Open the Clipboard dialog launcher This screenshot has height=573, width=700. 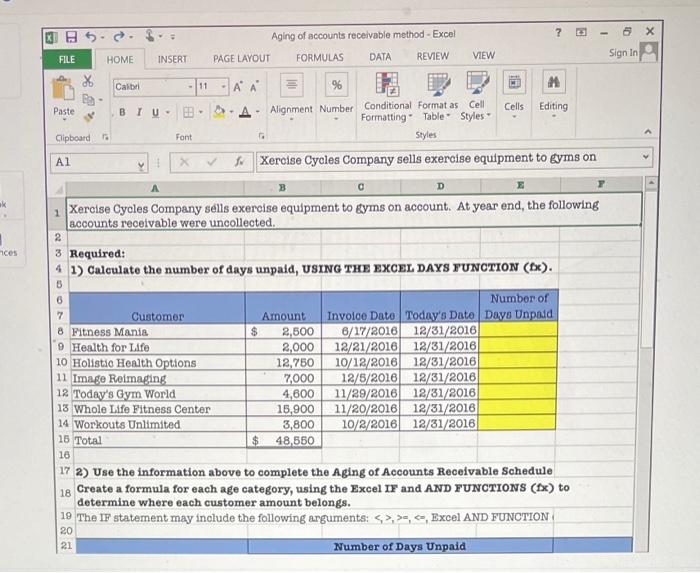[105, 138]
